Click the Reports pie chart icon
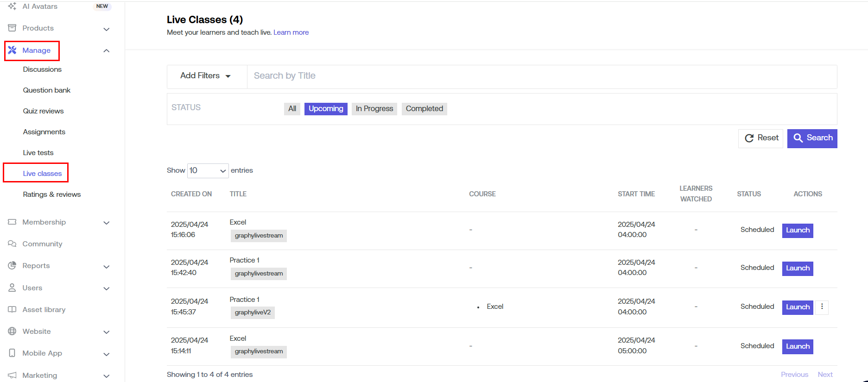This screenshot has height=382, width=868. pos(12,266)
